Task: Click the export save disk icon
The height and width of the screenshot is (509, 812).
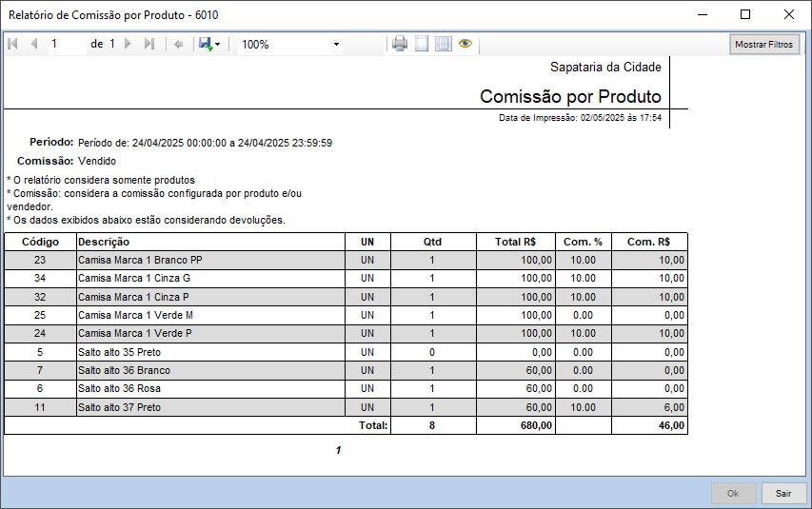Action: coord(205,45)
